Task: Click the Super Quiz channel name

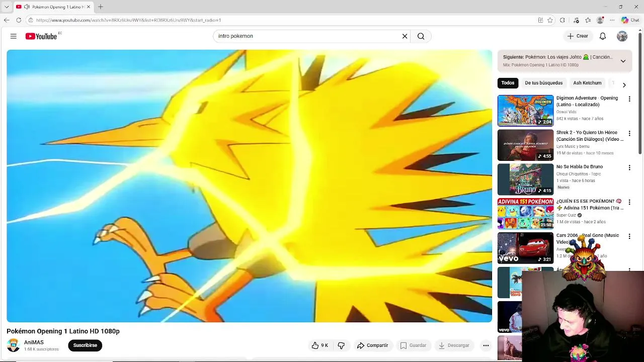Action: (566, 215)
